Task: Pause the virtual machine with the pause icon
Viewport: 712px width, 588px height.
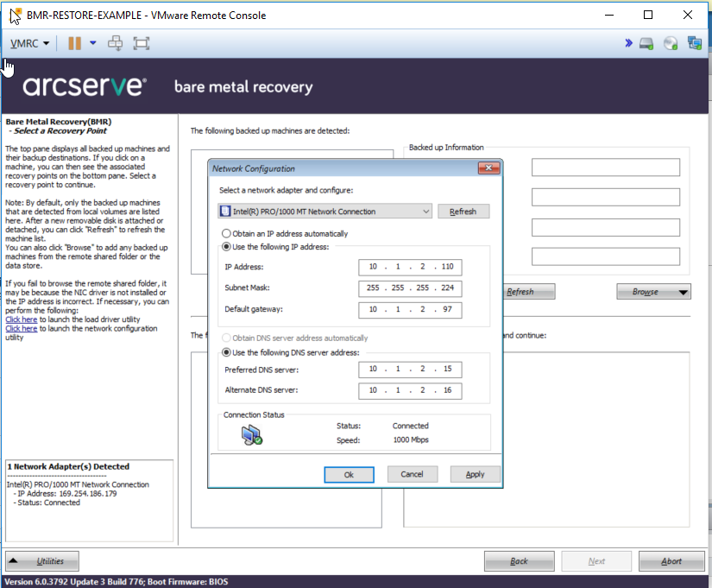Action: coord(74,44)
